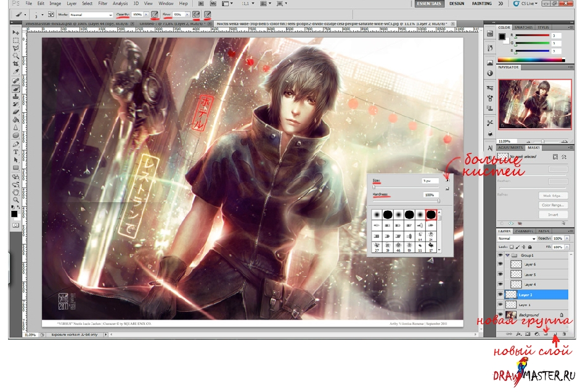This screenshot has height=392, width=580.
Task: Select the Eraser tool
Action: pyautogui.click(x=15, y=112)
